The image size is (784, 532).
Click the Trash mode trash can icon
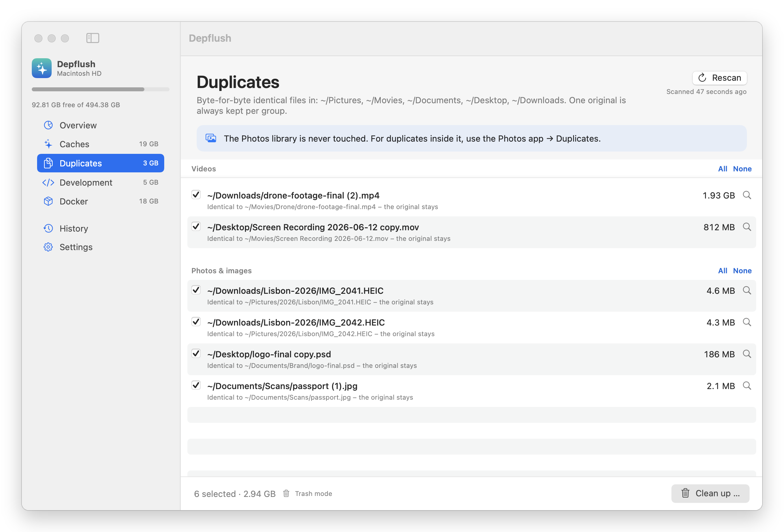coord(286,494)
